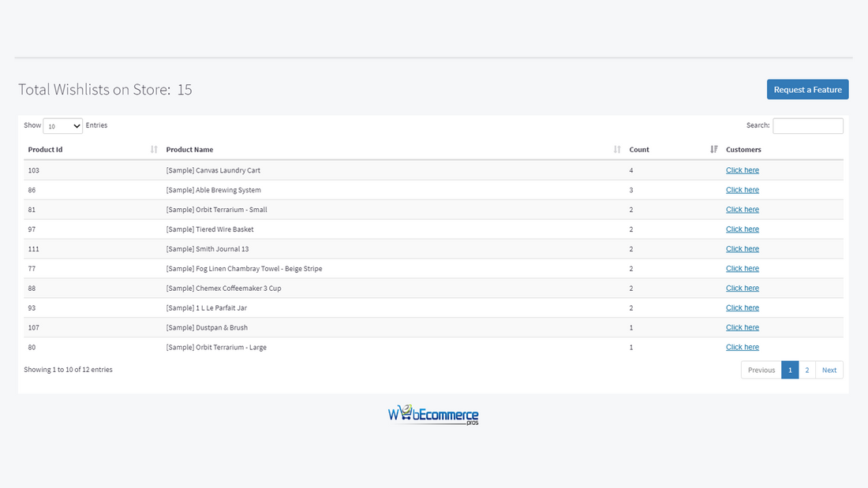Click the Request a Feature button
The image size is (868, 488).
pos(808,89)
